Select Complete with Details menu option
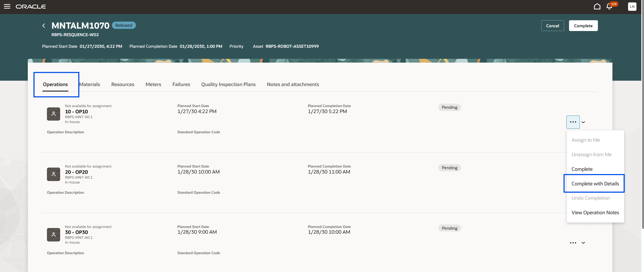This screenshot has width=644, height=272. (x=595, y=184)
